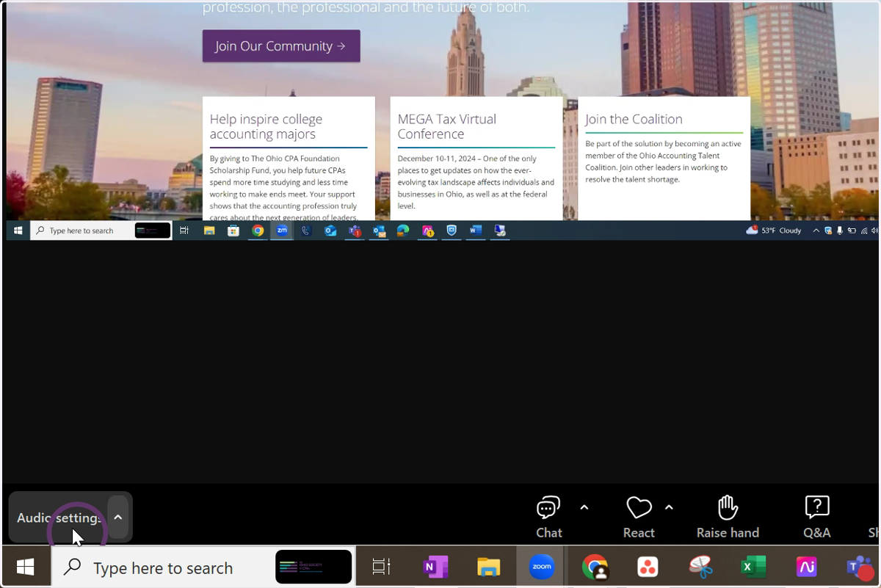This screenshot has width=881, height=588.
Task: Open Chrome from local taskbar
Action: tap(595, 567)
